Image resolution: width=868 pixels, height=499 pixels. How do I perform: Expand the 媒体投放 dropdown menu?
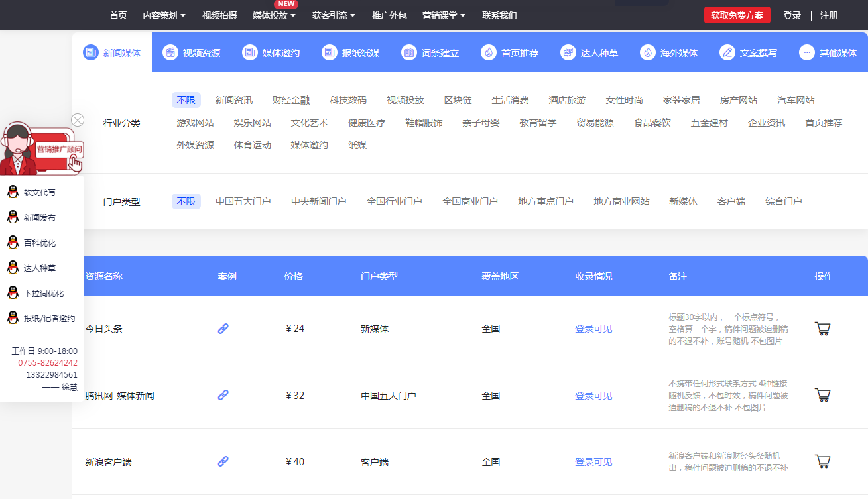click(275, 15)
